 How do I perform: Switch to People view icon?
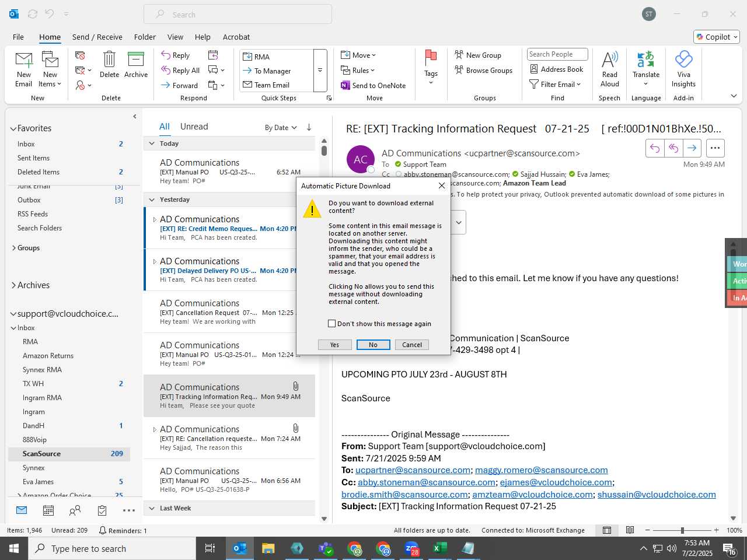pos(75,511)
